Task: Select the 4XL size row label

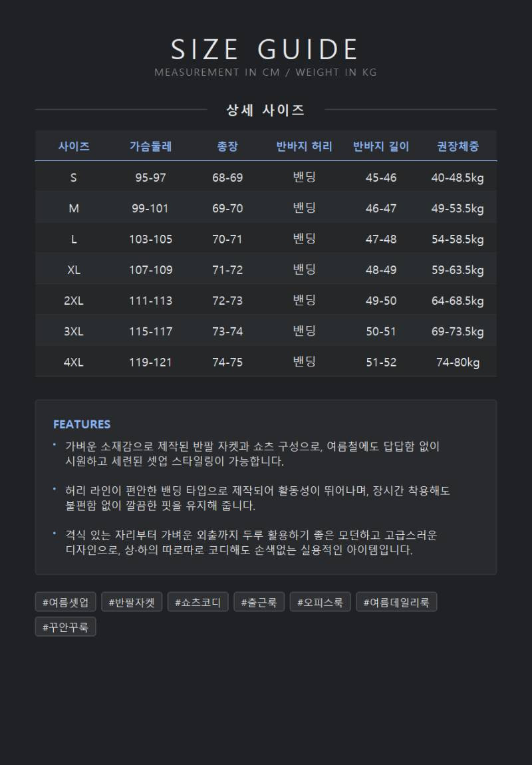Action: pyautogui.click(x=74, y=361)
